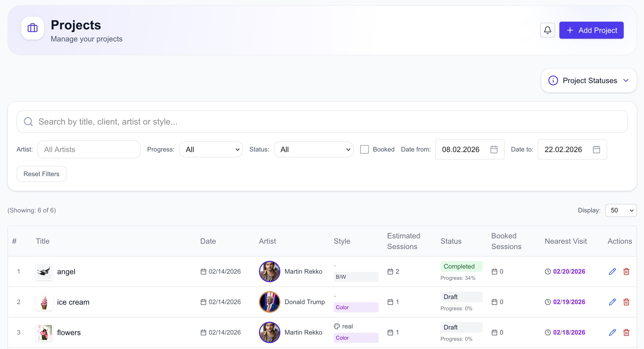Expand the Project Statuses panel
This screenshot has height=349, width=644.
(626, 80)
